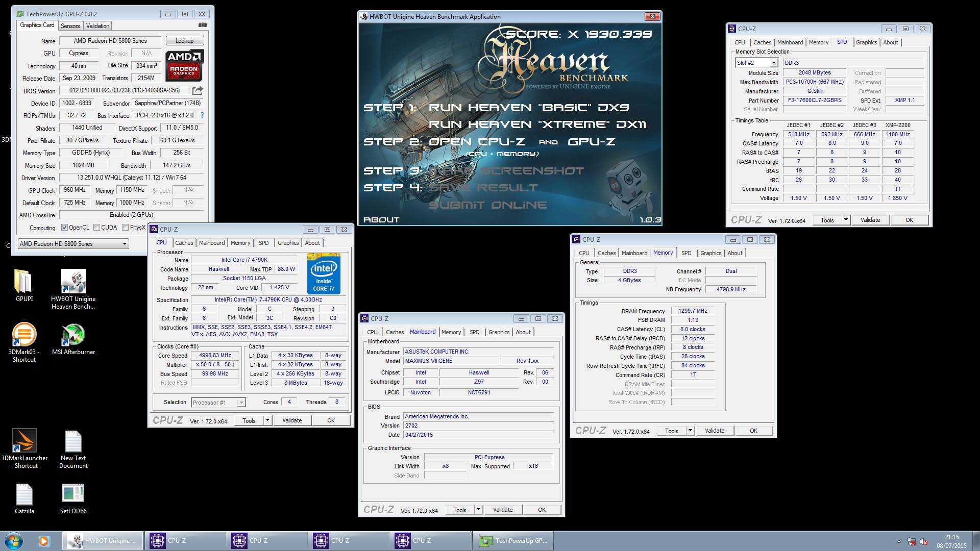Click part number F3-17600CL7-2GBPIS
The image size is (980, 551).
pyautogui.click(x=815, y=101)
